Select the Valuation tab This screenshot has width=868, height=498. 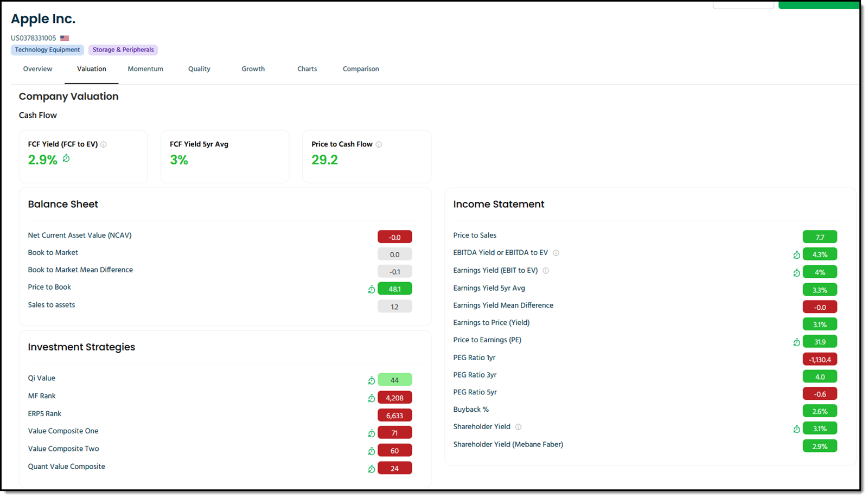tap(92, 69)
